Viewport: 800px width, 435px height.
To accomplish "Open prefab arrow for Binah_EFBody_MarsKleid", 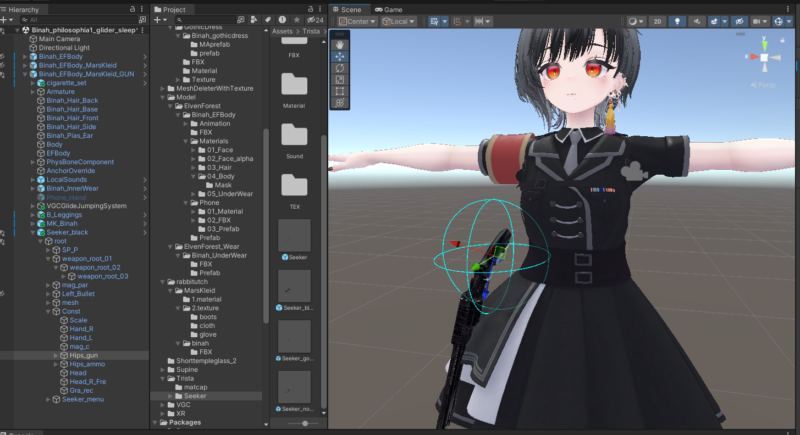I will pos(145,65).
